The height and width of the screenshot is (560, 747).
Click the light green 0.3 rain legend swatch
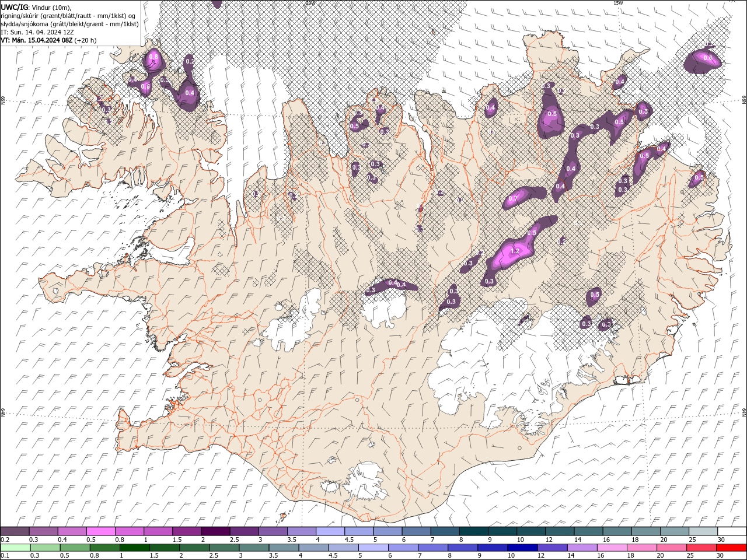coord(46,548)
